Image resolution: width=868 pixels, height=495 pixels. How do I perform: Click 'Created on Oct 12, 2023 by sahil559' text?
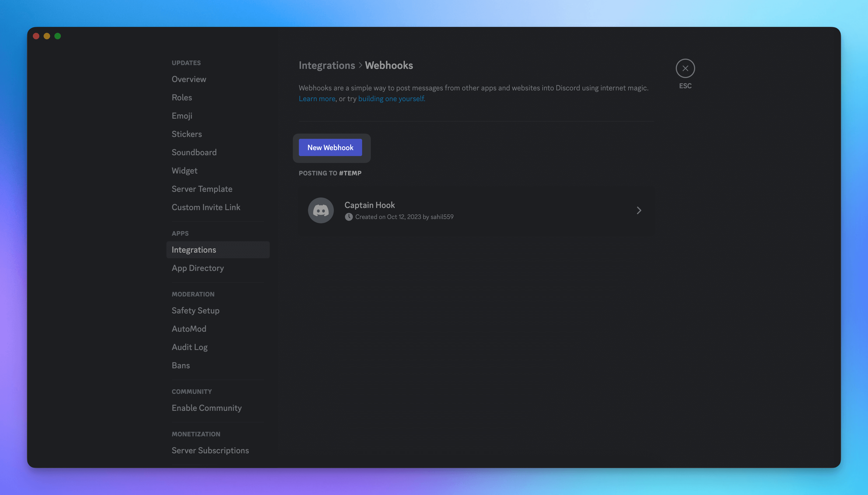coord(404,217)
